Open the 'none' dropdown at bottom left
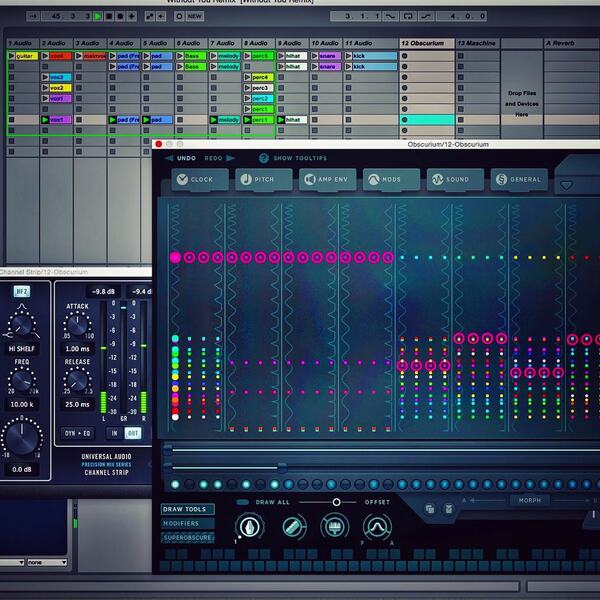The width and height of the screenshot is (600, 600). pos(47,562)
